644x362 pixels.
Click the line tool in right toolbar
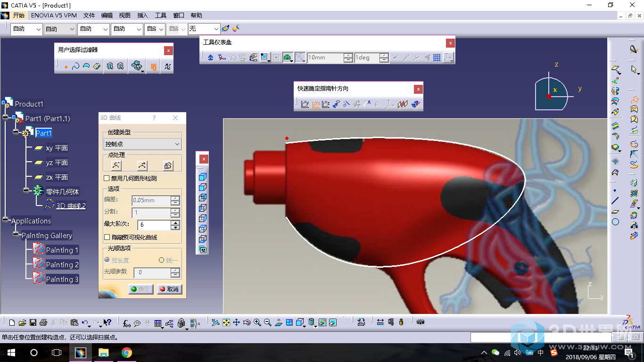pos(615,201)
